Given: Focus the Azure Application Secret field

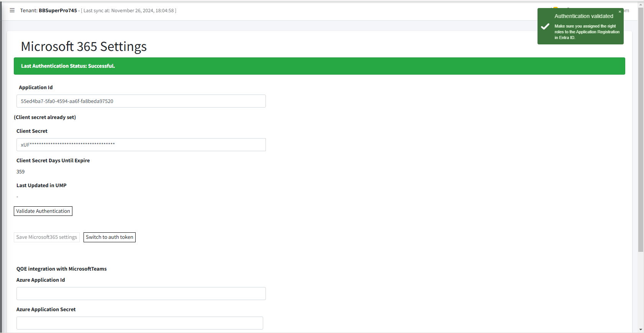Looking at the screenshot, I should (x=140, y=323).
